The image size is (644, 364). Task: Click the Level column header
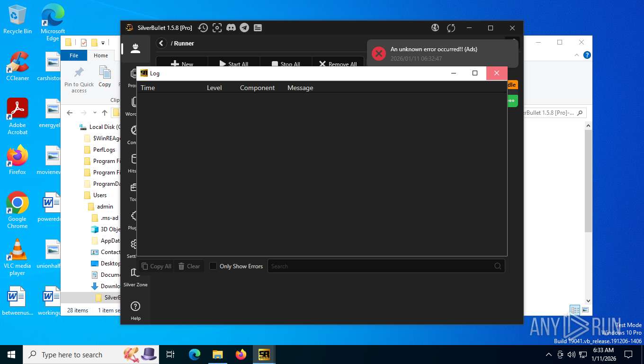tap(214, 88)
